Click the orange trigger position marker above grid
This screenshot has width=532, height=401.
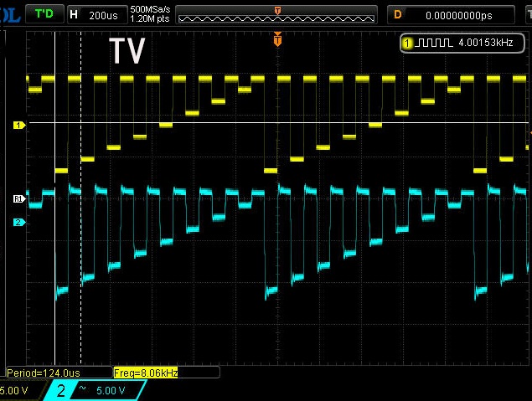(278, 39)
